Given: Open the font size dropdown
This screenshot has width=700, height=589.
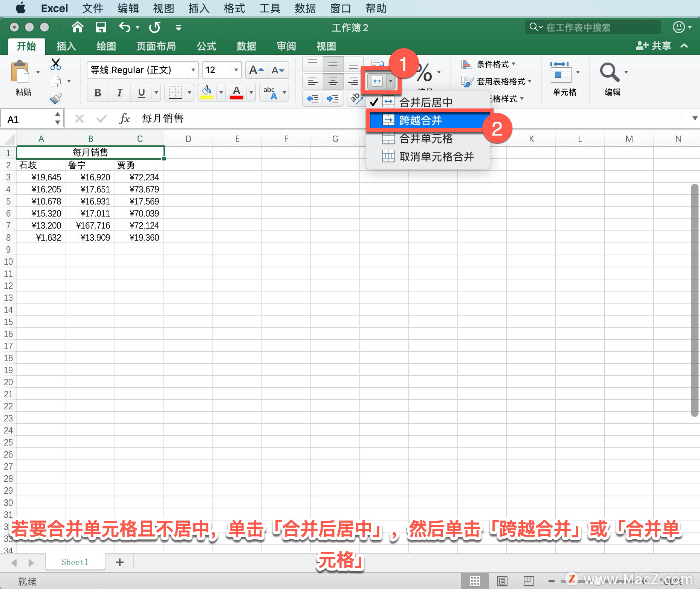Looking at the screenshot, I should pos(236,70).
